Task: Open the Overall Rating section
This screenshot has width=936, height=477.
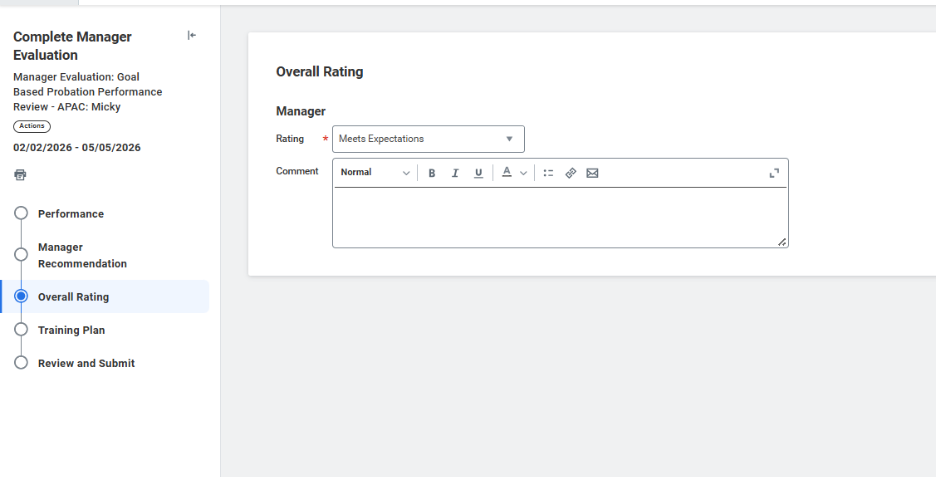Action: [x=73, y=297]
